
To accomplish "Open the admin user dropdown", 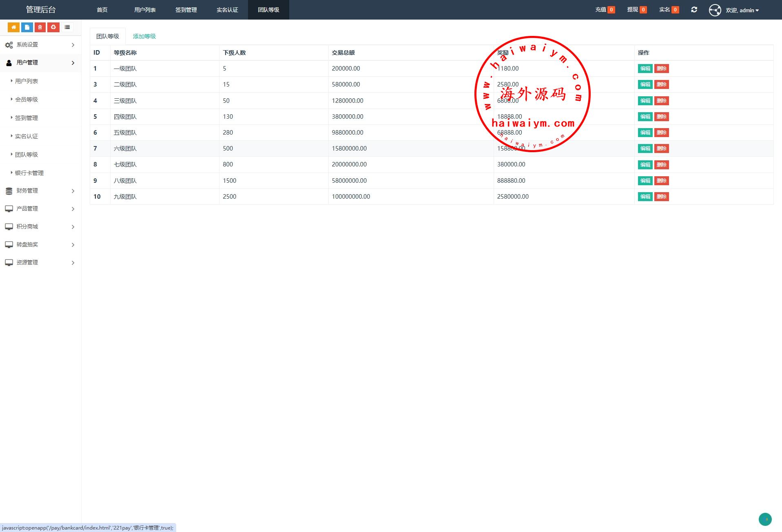I will click(x=742, y=10).
